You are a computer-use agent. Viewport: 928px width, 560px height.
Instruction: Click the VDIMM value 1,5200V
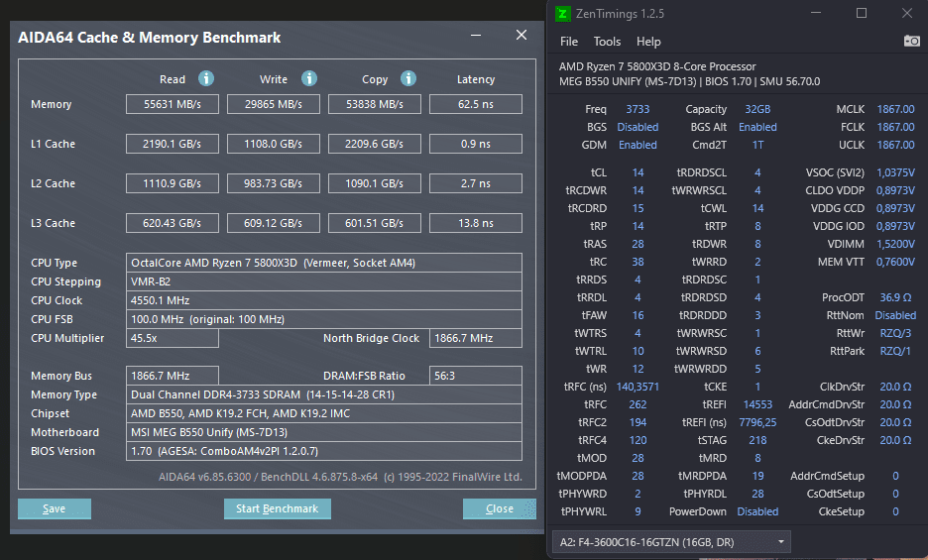point(895,244)
